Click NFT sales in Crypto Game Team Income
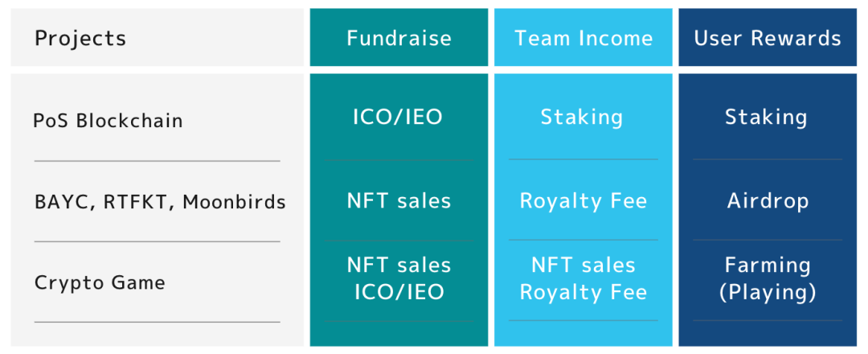 click(583, 265)
